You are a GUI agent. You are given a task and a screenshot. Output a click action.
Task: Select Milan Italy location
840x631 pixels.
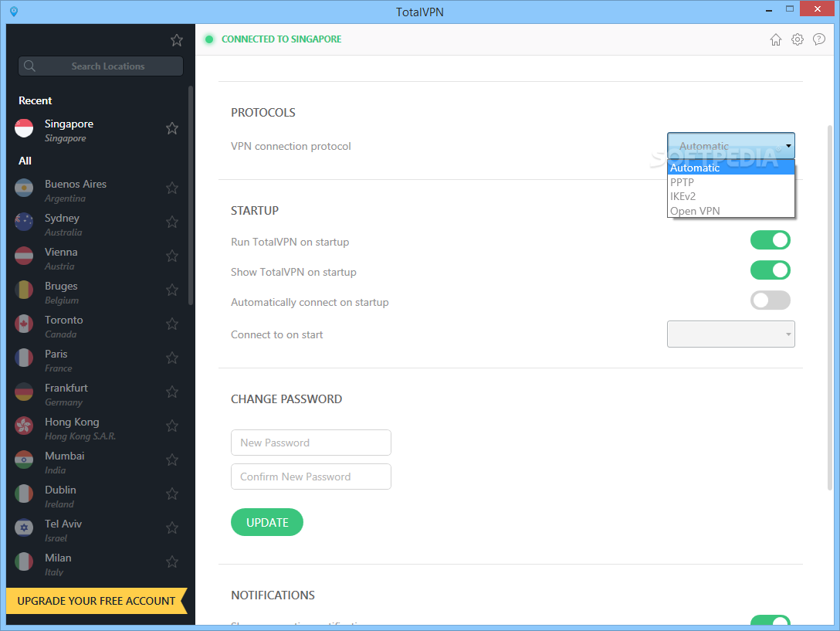tap(97, 564)
